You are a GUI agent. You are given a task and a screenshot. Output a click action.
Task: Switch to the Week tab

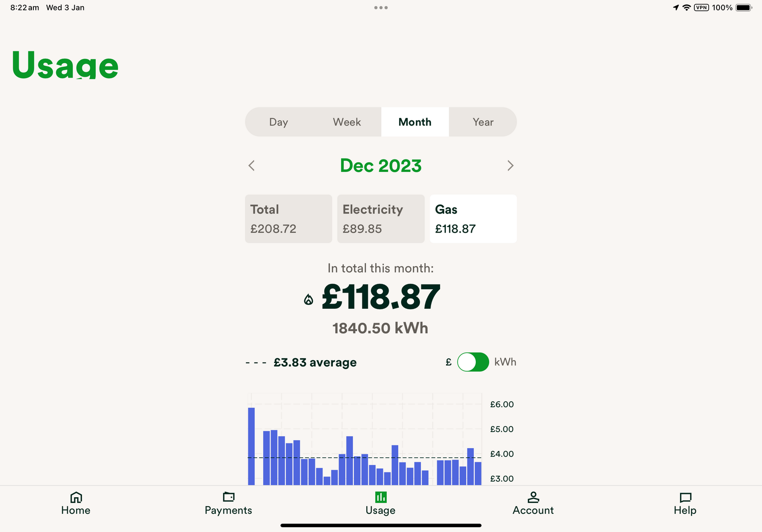tap(347, 122)
